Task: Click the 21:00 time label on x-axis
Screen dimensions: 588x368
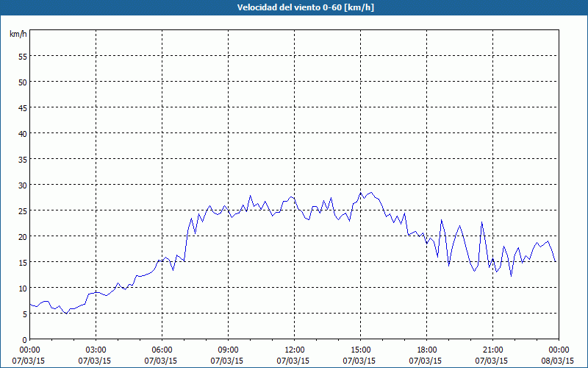Action: click(492, 350)
